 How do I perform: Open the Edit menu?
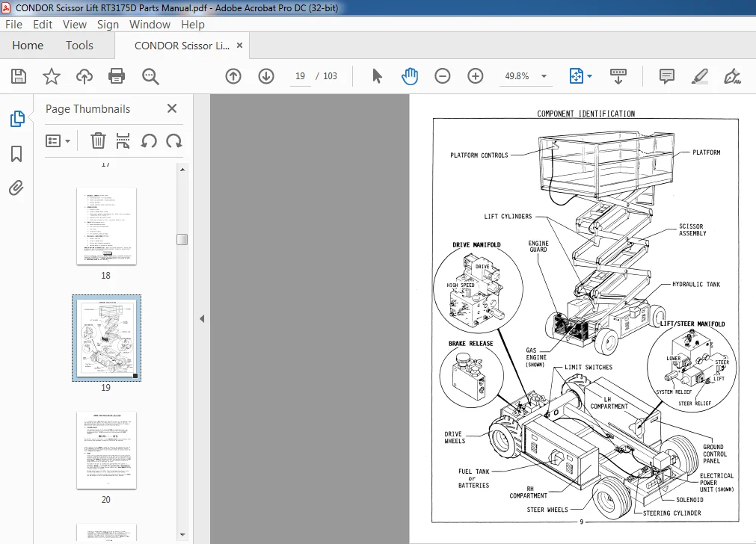[43, 25]
